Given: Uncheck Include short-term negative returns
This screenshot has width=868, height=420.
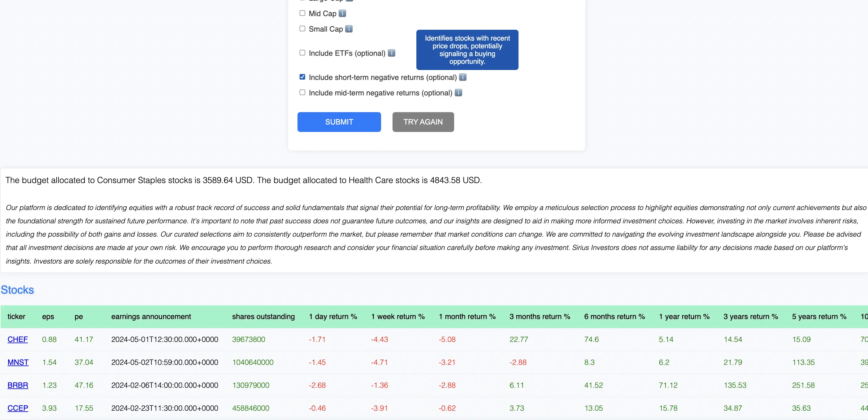Looking at the screenshot, I should tap(302, 77).
